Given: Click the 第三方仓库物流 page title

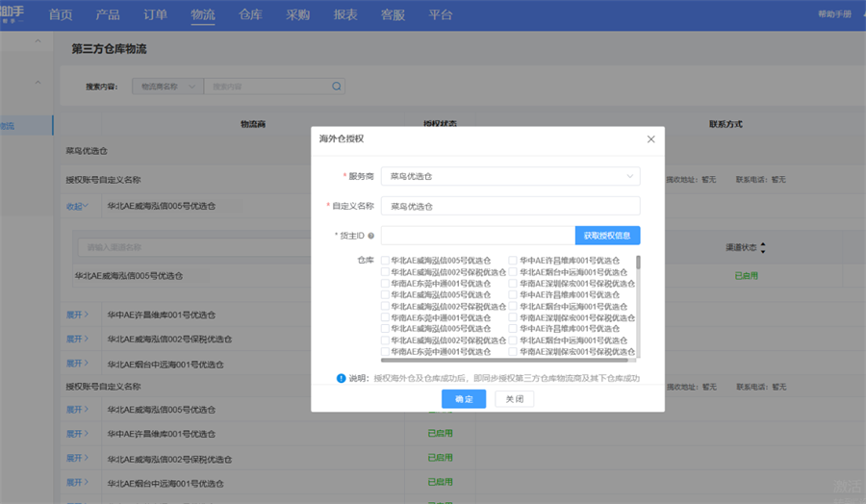Looking at the screenshot, I should pos(109,49).
